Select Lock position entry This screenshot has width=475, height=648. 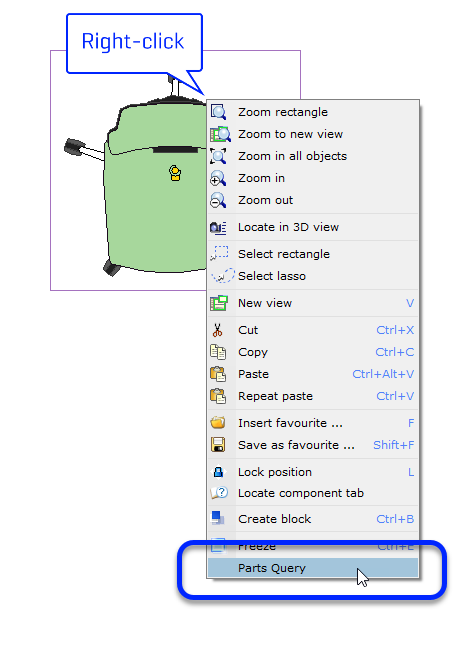pos(313,472)
